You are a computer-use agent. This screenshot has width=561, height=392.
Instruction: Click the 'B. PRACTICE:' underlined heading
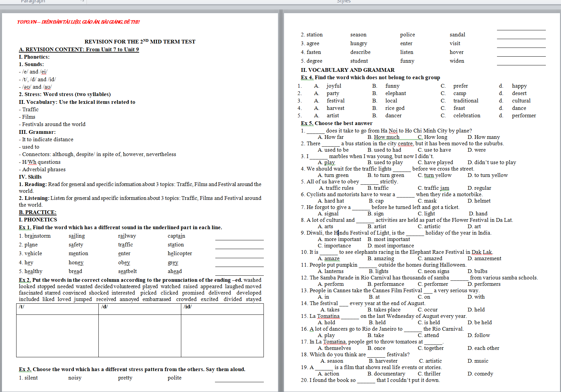[x=37, y=212]
